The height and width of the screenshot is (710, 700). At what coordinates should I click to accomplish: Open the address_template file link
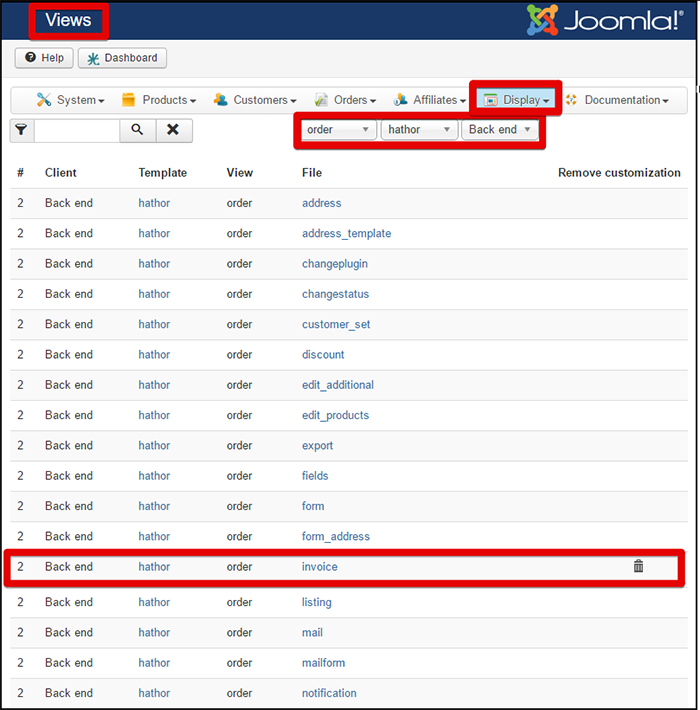[x=346, y=233]
